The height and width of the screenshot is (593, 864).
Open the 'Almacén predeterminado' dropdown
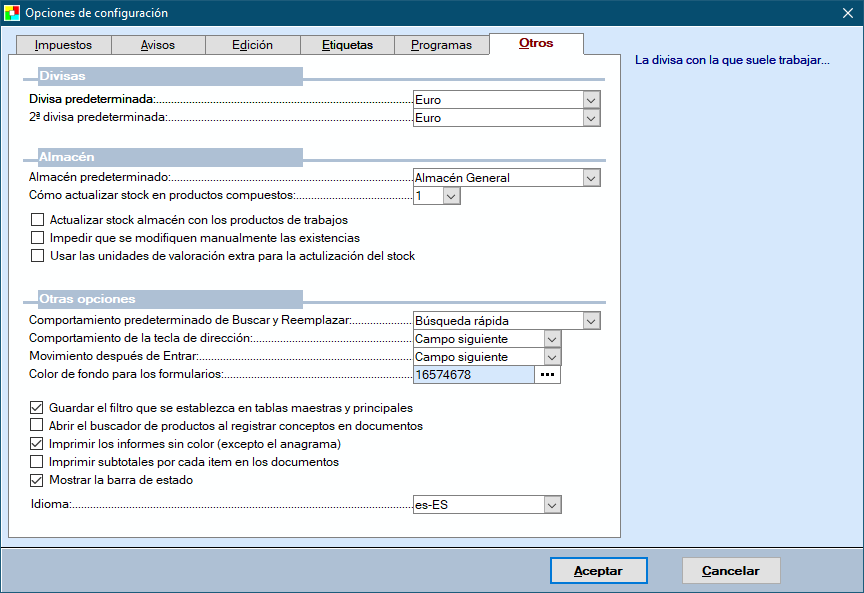point(591,178)
